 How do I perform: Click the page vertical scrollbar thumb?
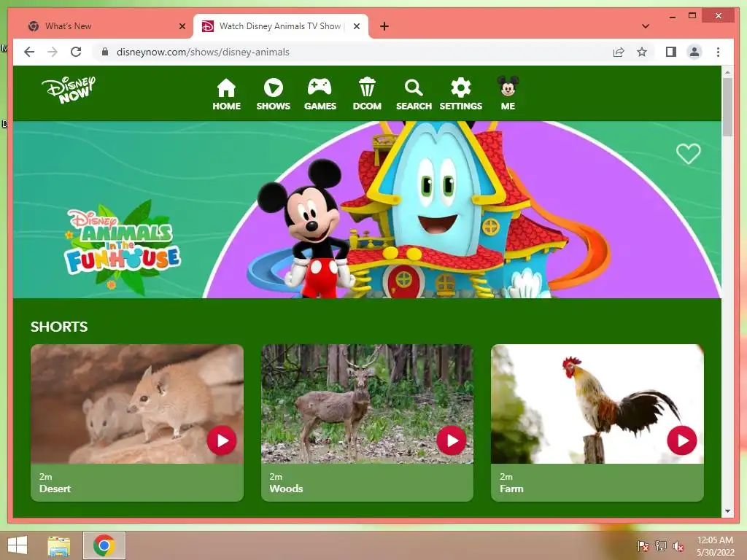coord(727,106)
